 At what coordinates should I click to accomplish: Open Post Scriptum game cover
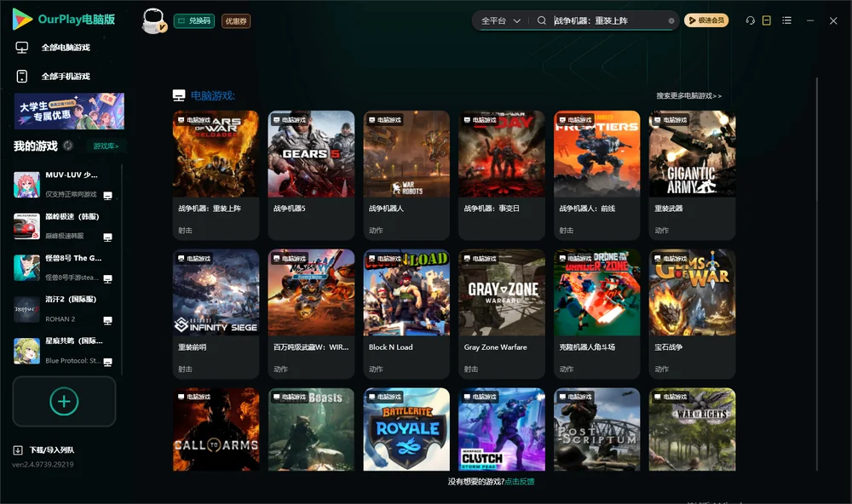tap(596, 429)
